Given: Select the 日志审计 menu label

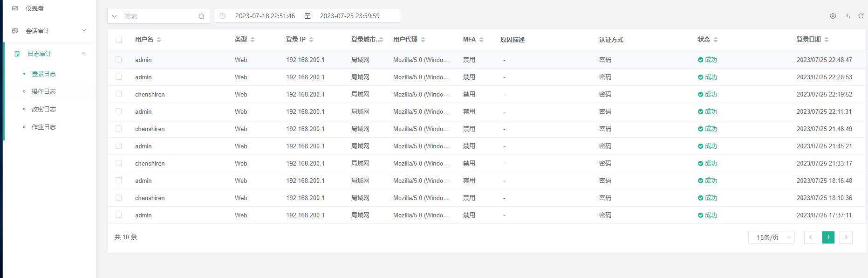Looking at the screenshot, I should point(40,54).
